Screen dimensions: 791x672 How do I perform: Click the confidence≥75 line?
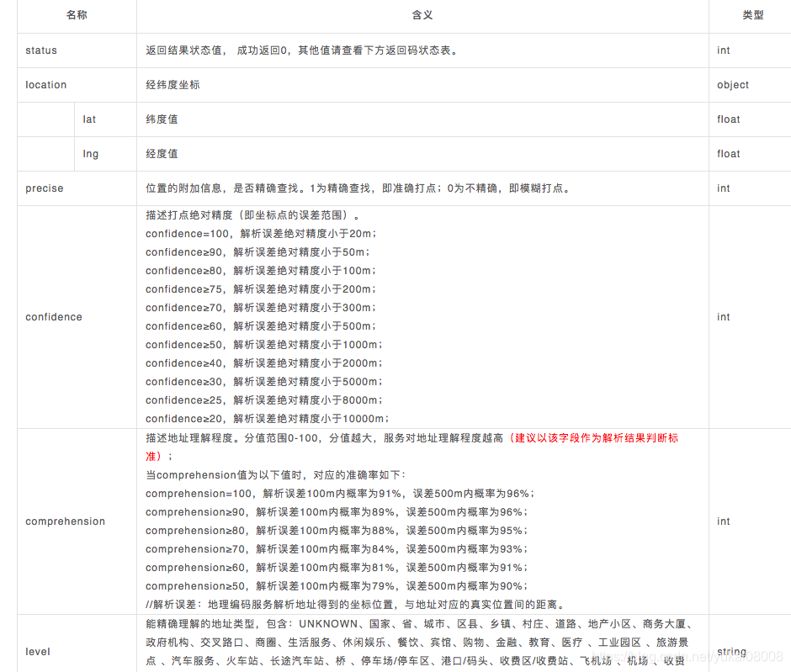(261, 289)
